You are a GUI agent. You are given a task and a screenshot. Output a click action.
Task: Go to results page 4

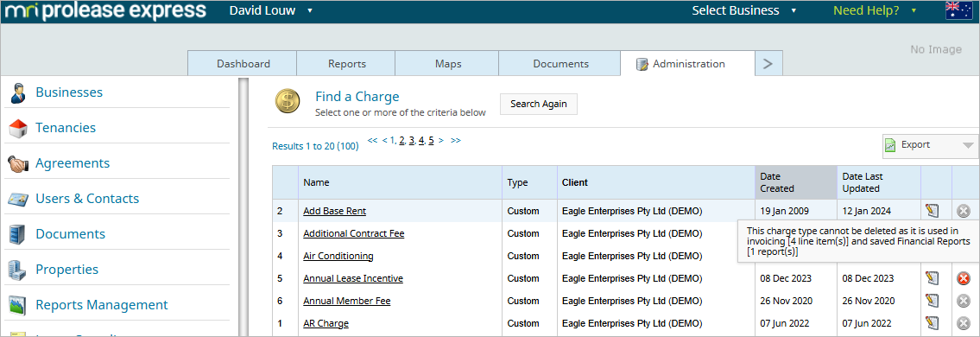click(x=422, y=141)
